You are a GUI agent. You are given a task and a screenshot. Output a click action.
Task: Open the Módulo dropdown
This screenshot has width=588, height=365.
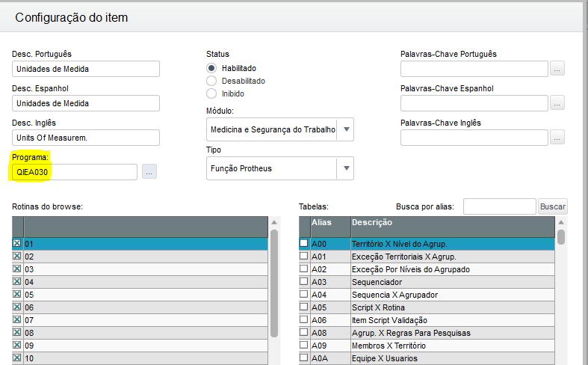point(347,129)
